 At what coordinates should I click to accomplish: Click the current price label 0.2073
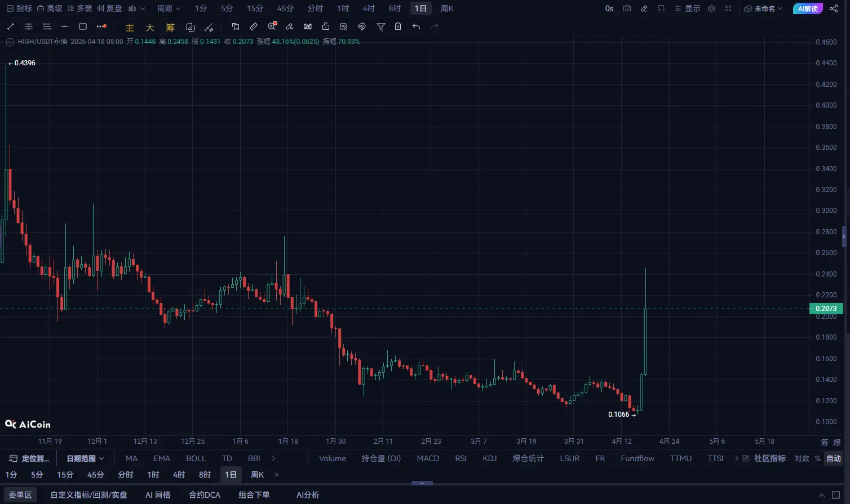(x=826, y=309)
